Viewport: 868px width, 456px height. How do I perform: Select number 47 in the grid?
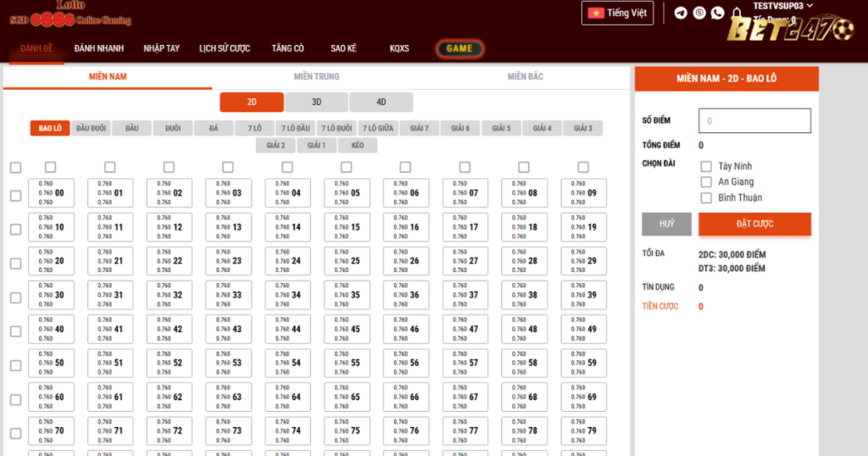(x=465, y=329)
